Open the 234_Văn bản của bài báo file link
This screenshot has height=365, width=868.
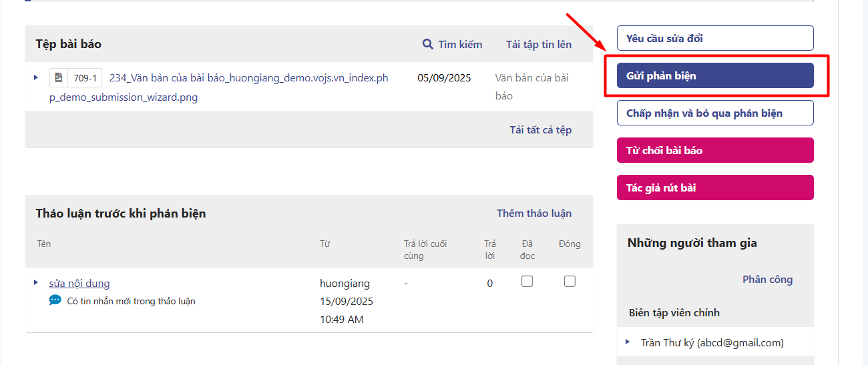(x=248, y=78)
